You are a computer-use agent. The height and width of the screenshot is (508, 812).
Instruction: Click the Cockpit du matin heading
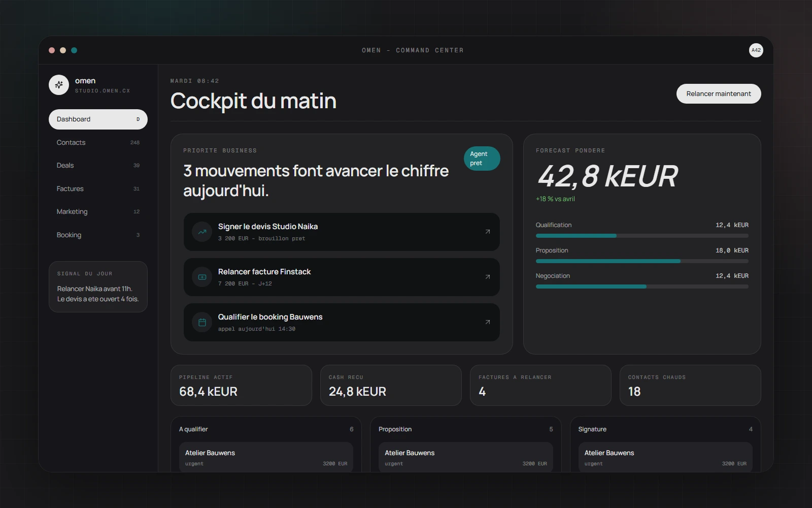coord(253,101)
